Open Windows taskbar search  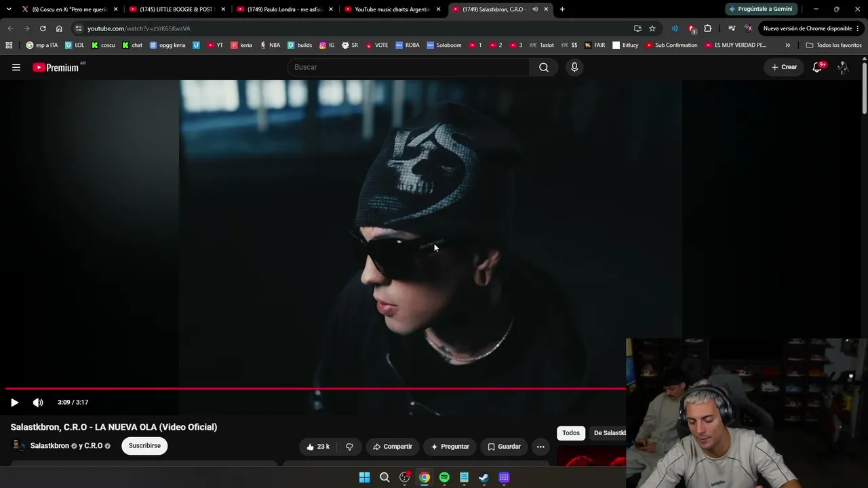point(384,478)
